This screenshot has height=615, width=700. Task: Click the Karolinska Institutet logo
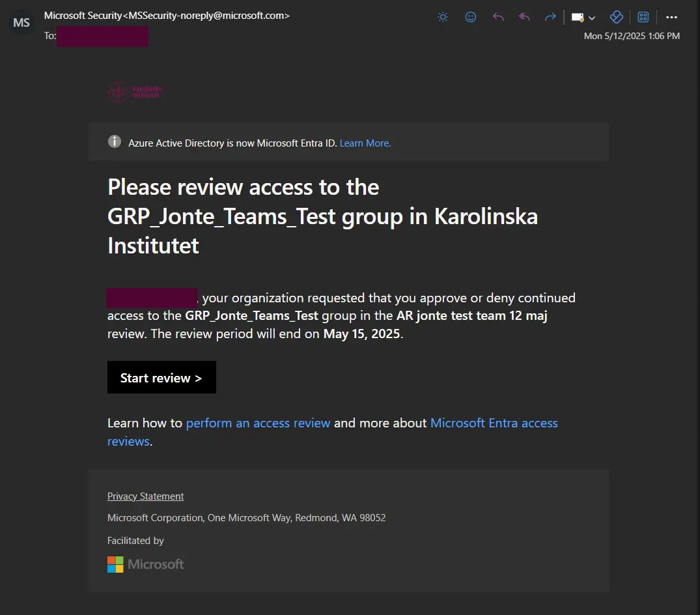135,93
